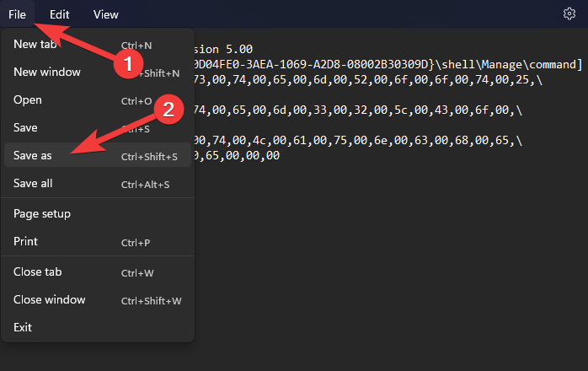Open the Edit menu

60,14
